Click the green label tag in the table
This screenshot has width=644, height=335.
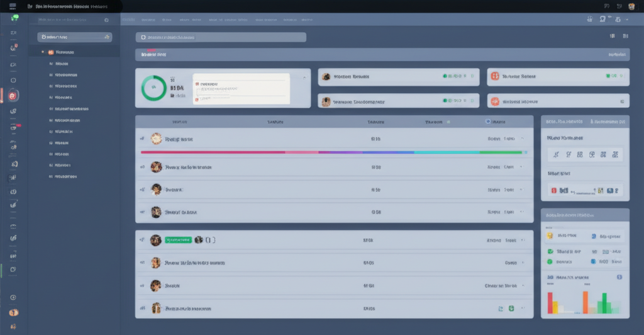tap(178, 240)
